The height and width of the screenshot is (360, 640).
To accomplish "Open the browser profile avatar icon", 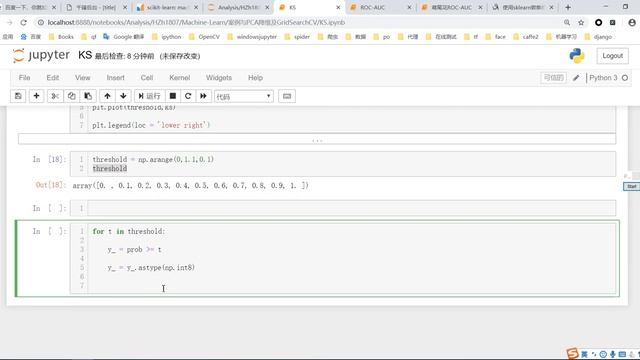I will pos(632,22).
